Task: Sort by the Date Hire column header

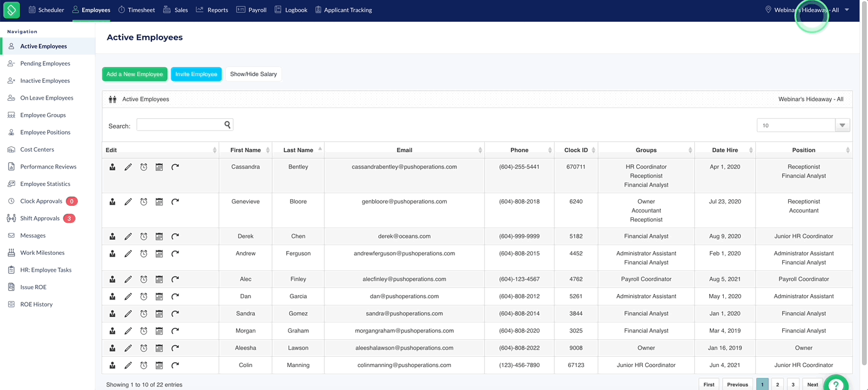Action: click(724, 150)
